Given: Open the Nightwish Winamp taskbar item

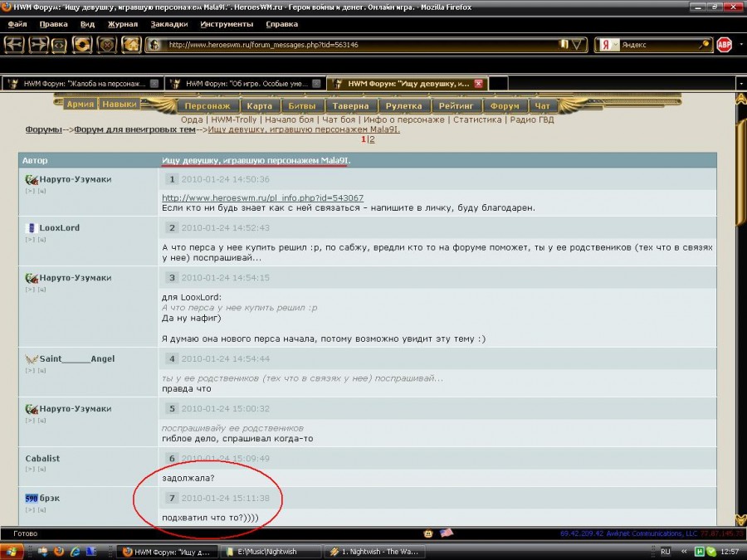Looking at the screenshot, I should 373,551.
